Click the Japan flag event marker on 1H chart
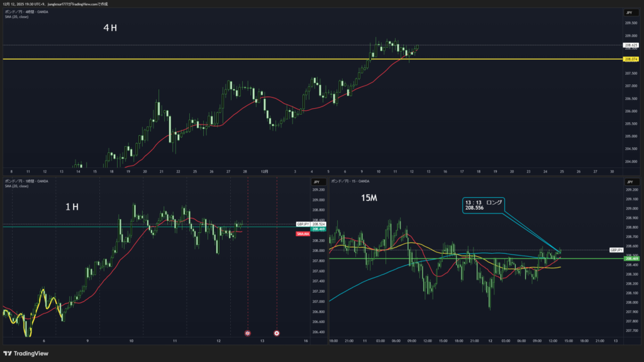This screenshot has height=362, width=644. point(277,332)
